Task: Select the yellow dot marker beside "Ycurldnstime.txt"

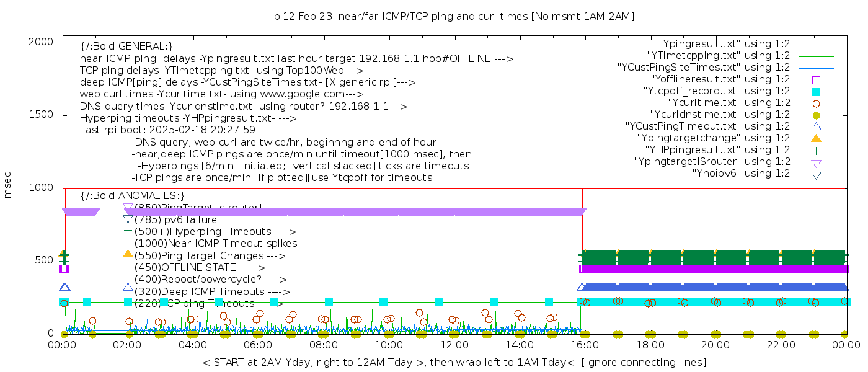Action: [x=816, y=115]
